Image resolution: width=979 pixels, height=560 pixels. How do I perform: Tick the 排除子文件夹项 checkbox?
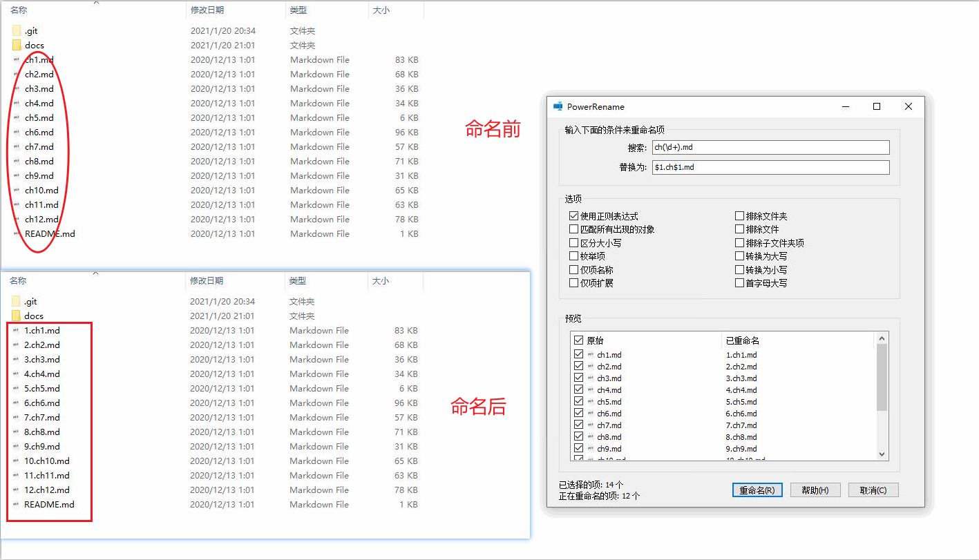click(x=739, y=243)
